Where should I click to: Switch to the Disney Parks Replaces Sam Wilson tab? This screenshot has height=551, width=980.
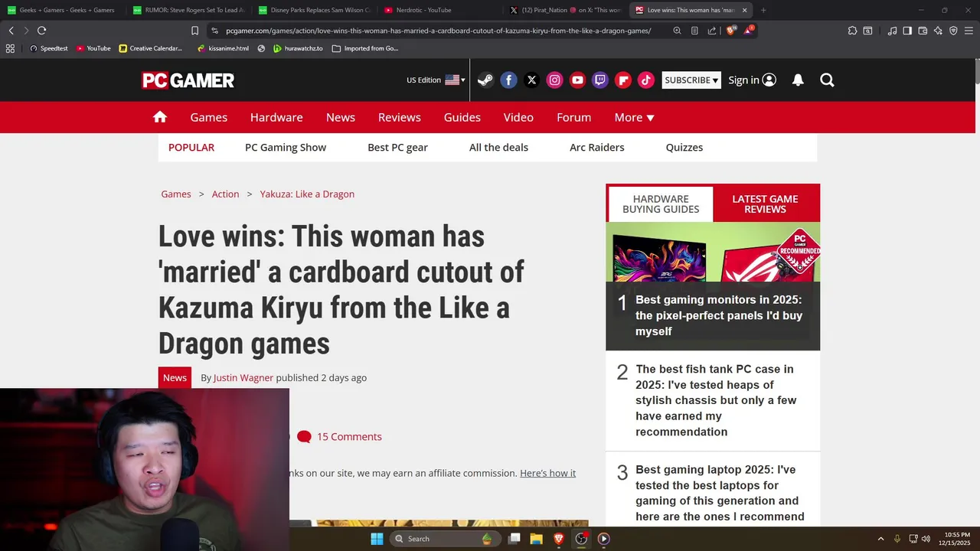click(314, 10)
